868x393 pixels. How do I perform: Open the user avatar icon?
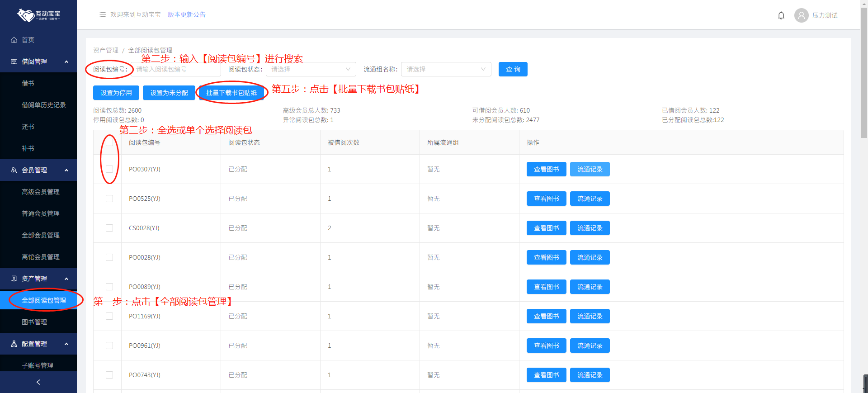(x=801, y=15)
